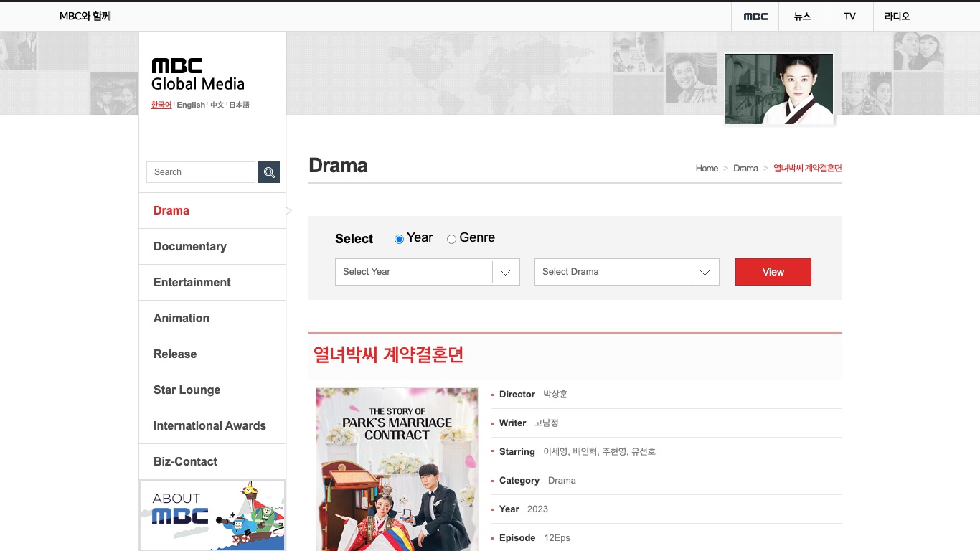Switch language to 한국어
This screenshot has height=551, width=980.
161,105
